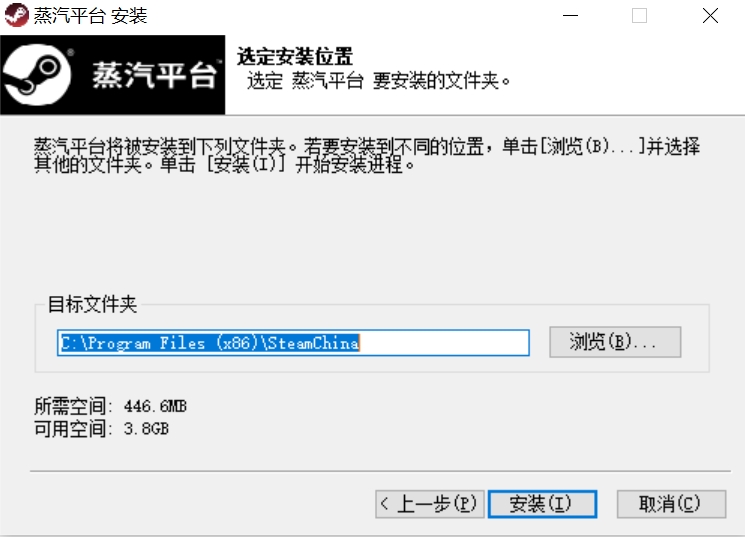Click the 目标文件夹 group label
Viewport: 745px width, 537px height.
(92, 304)
